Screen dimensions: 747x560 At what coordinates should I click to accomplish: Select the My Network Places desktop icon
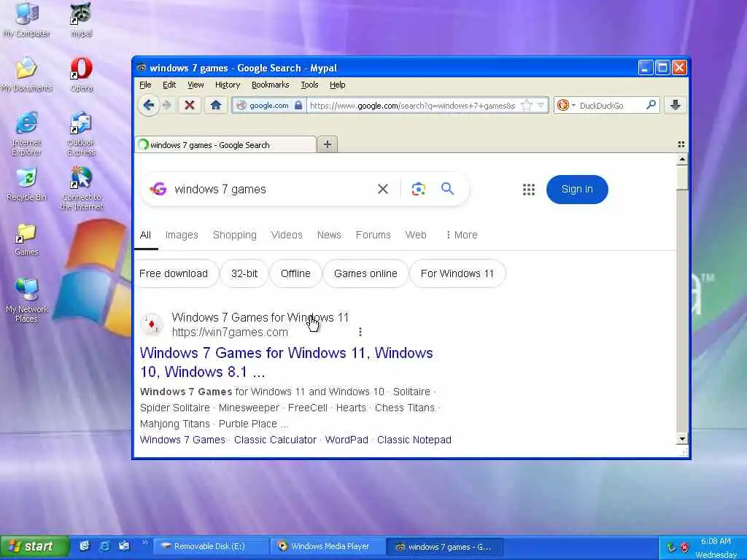[27, 300]
